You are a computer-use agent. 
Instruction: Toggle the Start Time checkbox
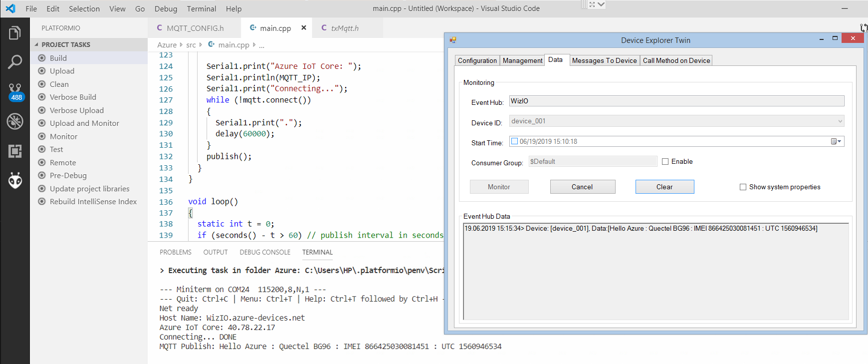514,141
